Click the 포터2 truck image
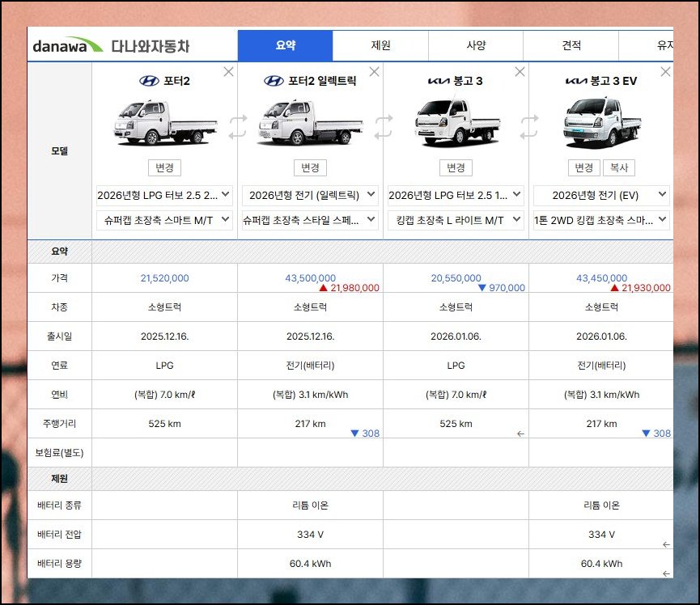Image resolution: width=700 pixels, height=605 pixels. pos(165,123)
